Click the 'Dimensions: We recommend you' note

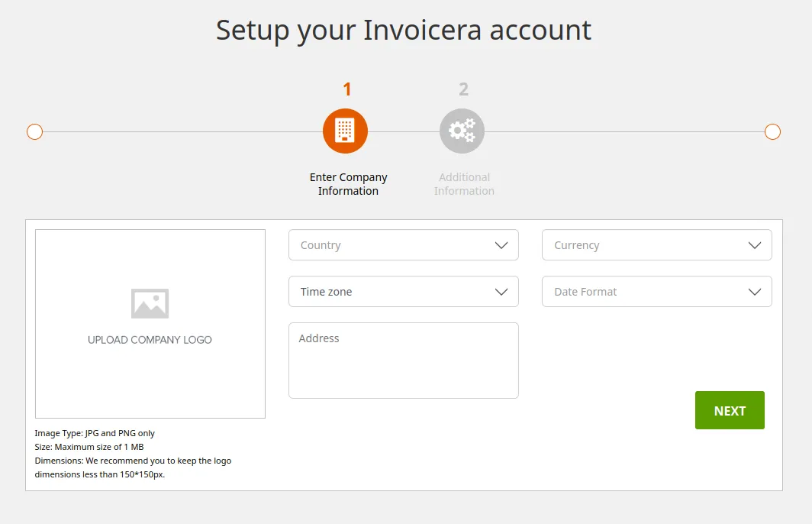[x=133, y=467]
